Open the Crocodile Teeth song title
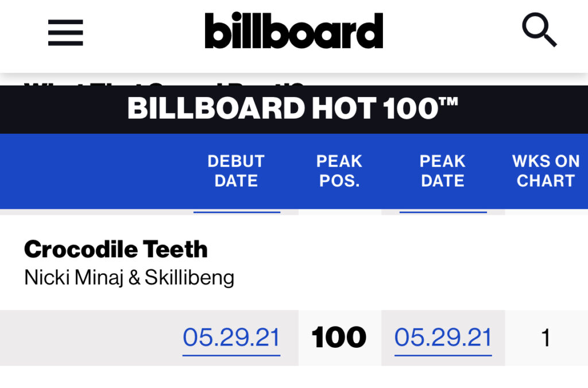The image size is (588, 388). [116, 249]
